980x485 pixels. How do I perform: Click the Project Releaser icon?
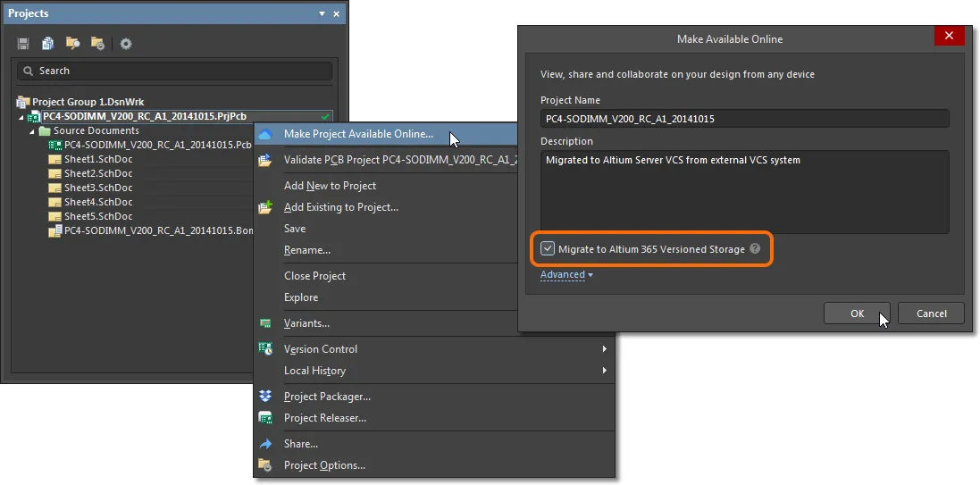click(x=265, y=417)
